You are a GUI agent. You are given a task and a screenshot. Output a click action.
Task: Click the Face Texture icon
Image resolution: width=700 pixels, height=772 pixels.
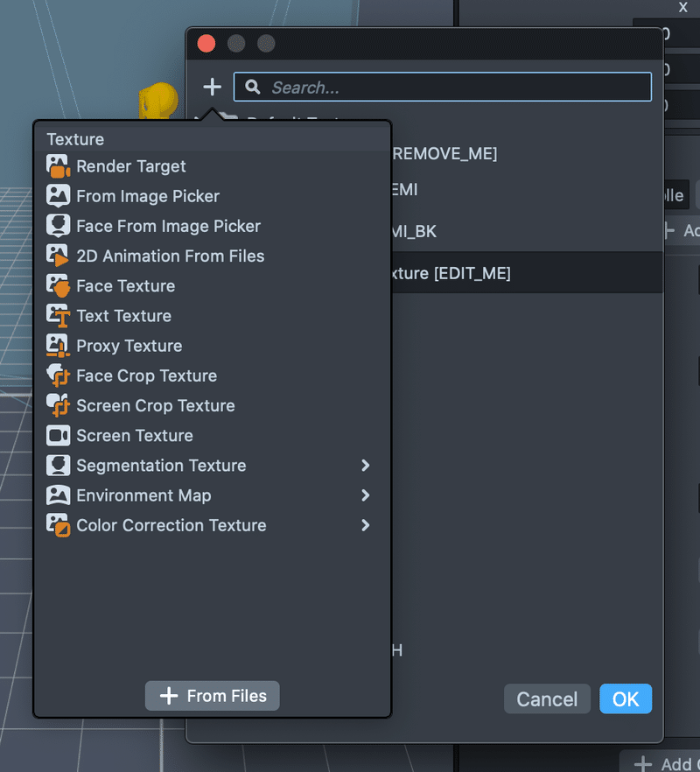tap(58, 286)
